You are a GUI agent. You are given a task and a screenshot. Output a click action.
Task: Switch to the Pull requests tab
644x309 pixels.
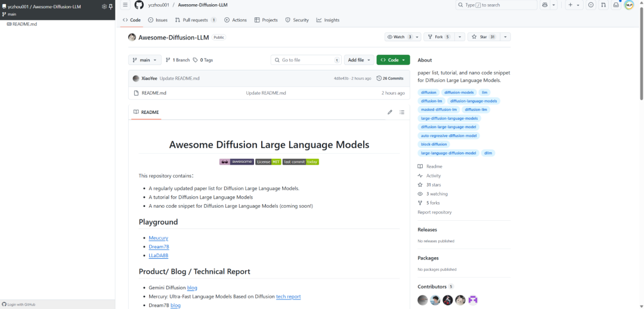[x=196, y=20]
